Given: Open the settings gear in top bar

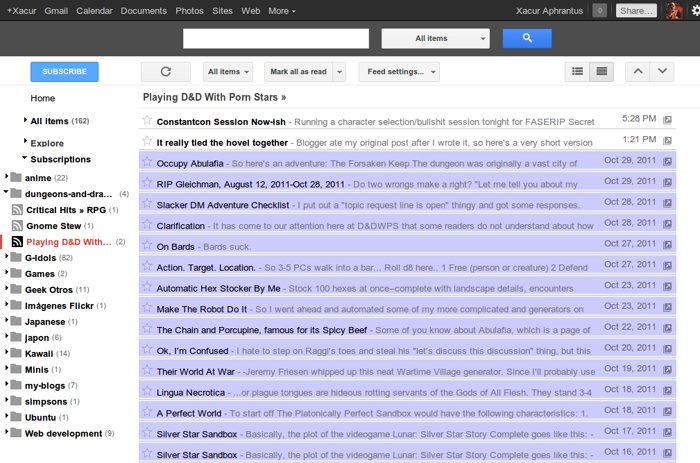Looking at the screenshot, I should [696, 11].
